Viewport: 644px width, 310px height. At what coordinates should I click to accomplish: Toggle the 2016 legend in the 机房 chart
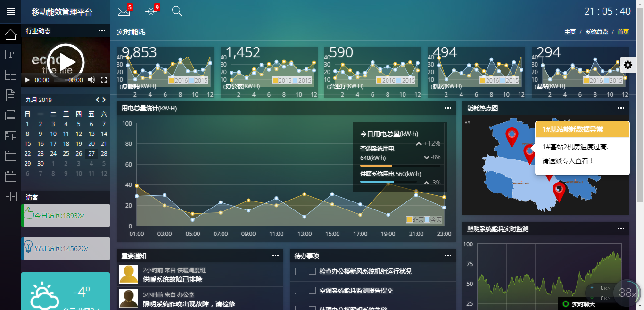(483, 81)
